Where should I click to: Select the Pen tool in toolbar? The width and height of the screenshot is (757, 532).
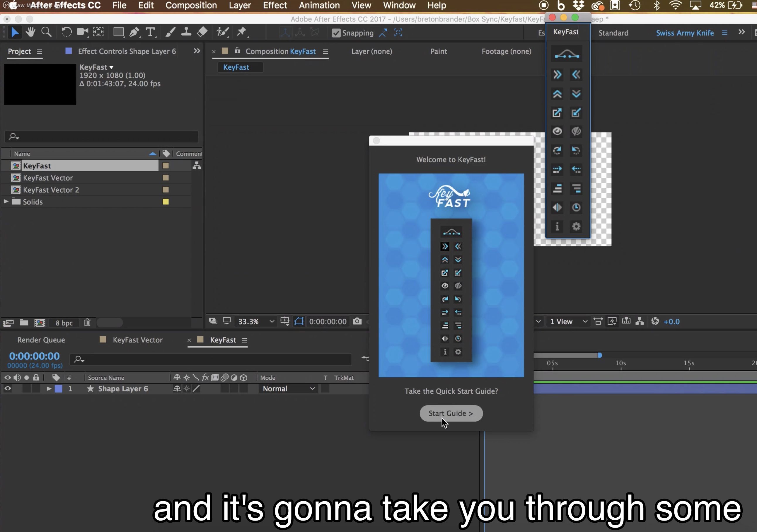click(x=134, y=32)
